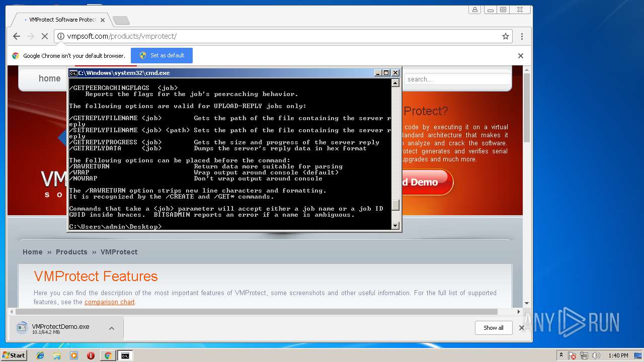Click the VMProtect breadcrumb item

coord(119,252)
